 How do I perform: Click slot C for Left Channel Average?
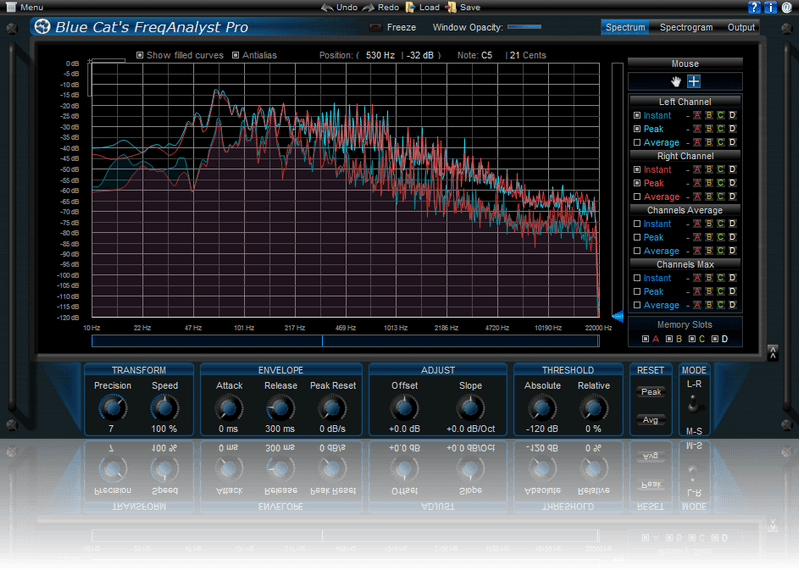pos(720,142)
